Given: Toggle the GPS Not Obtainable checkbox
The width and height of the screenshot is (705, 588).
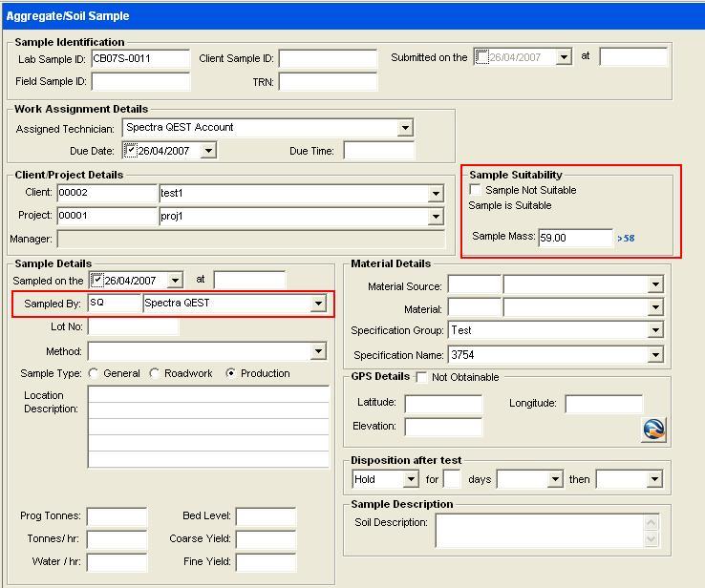Looking at the screenshot, I should coord(421,377).
